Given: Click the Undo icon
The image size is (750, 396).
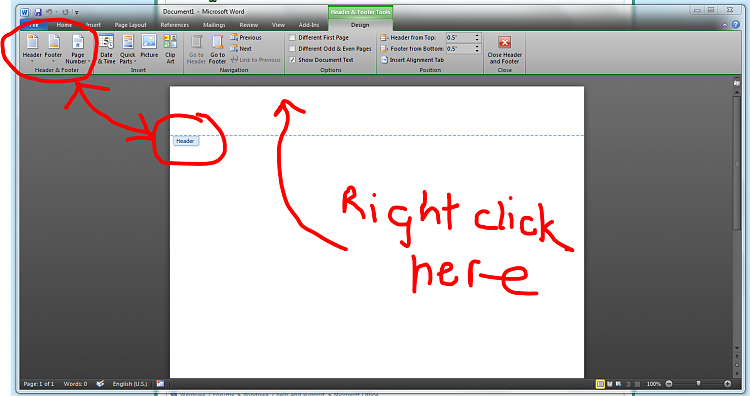Looking at the screenshot, I should 49,12.
